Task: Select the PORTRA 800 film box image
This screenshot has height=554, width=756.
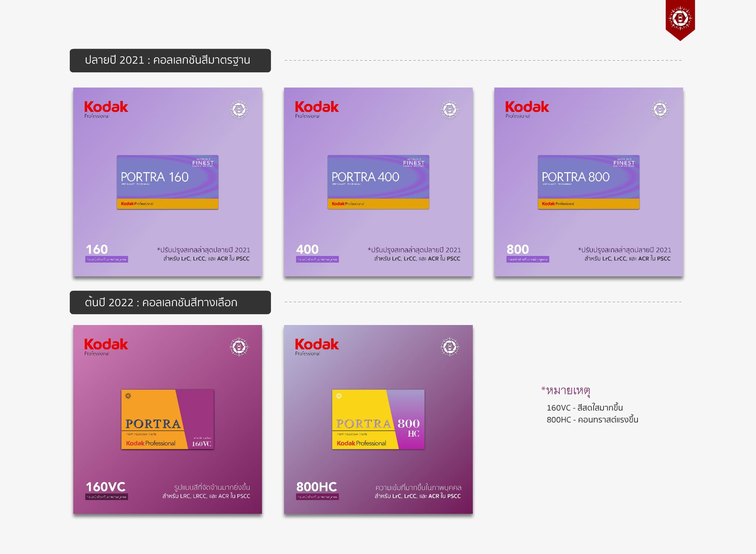Action: [589, 182]
